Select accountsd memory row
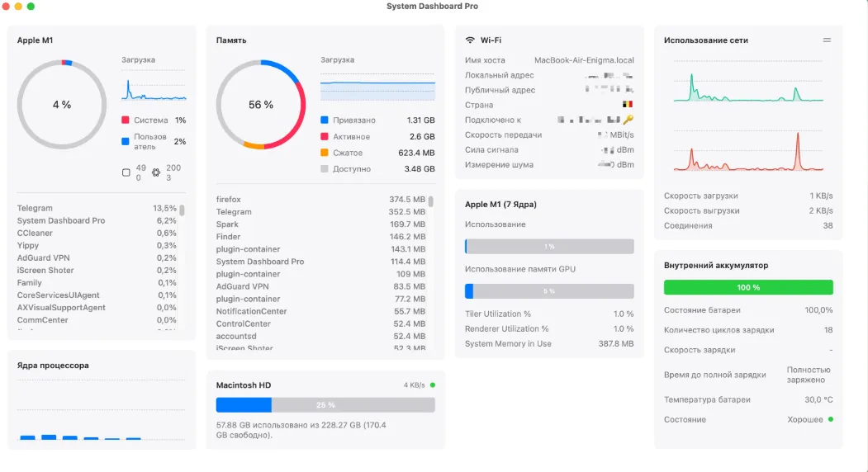The image size is (868, 472). click(320, 337)
